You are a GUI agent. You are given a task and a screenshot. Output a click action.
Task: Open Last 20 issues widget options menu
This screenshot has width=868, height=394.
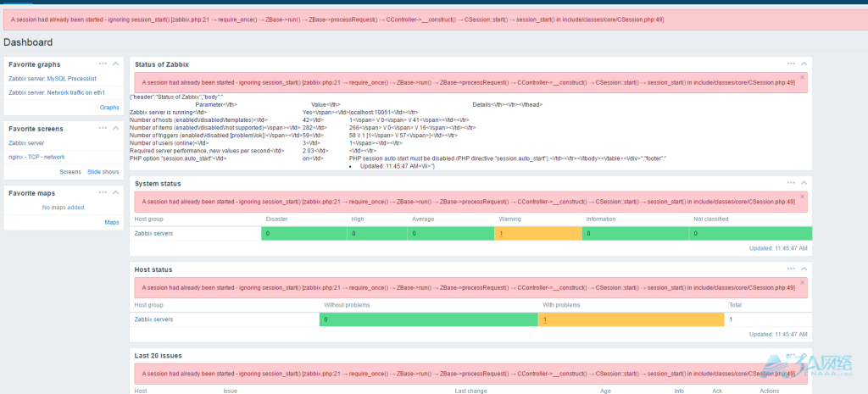790,355
